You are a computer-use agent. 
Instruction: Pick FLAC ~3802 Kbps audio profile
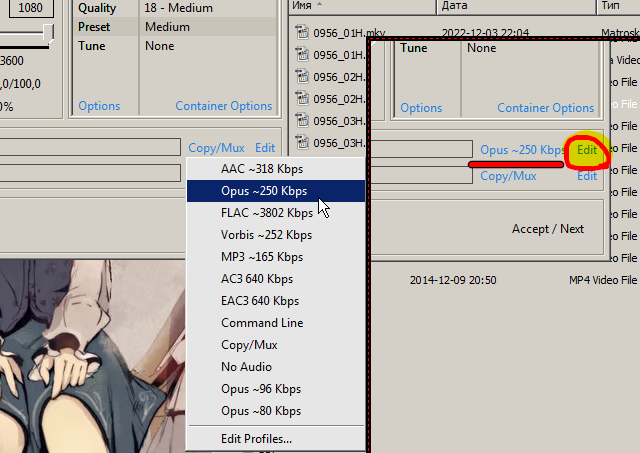pos(276,213)
